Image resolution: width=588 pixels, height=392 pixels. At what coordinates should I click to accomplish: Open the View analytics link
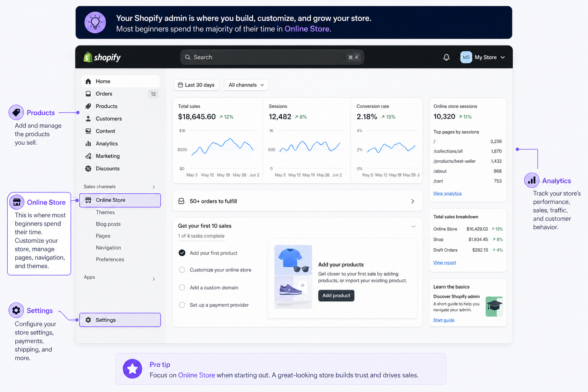[x=448, y=194]
